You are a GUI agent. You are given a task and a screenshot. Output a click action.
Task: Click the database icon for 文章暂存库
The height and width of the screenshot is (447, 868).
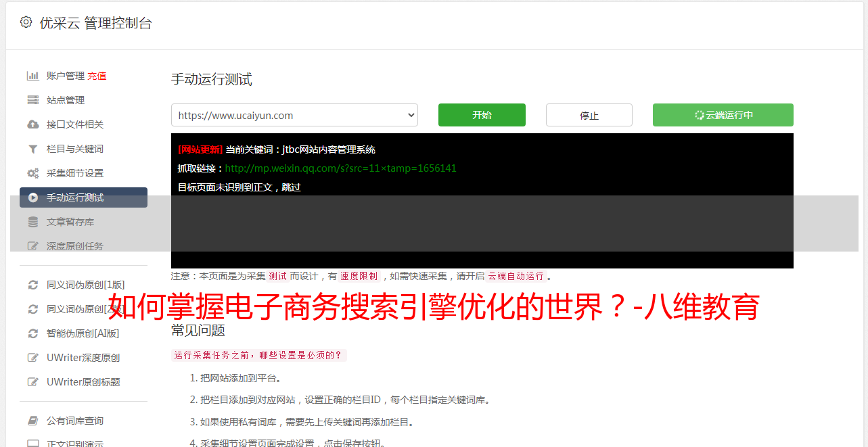(x=32, y=222)
